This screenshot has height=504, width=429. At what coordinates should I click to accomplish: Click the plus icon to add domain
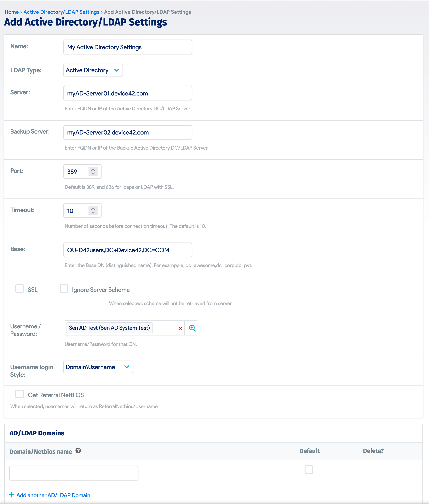[x=11, y=495]
